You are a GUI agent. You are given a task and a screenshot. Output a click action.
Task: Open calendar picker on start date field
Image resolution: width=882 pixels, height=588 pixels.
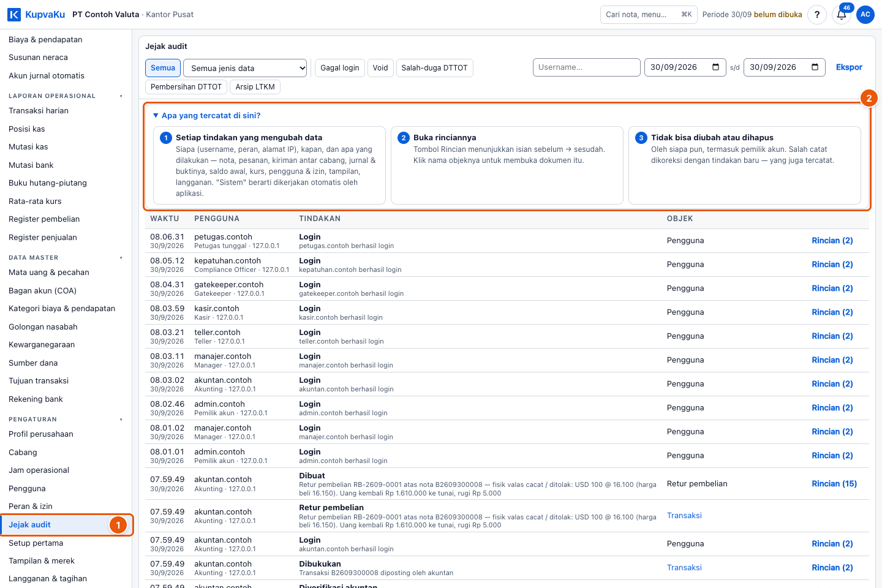715,67
